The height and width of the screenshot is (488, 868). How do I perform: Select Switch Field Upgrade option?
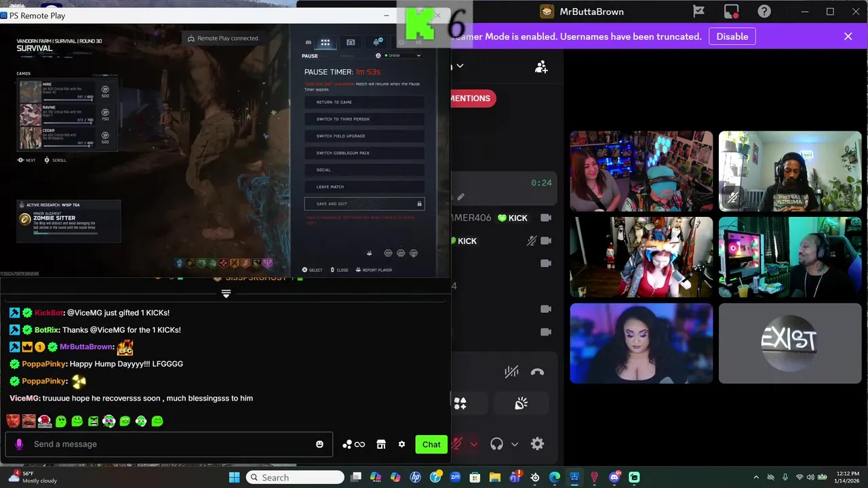[x=364, y=136]
